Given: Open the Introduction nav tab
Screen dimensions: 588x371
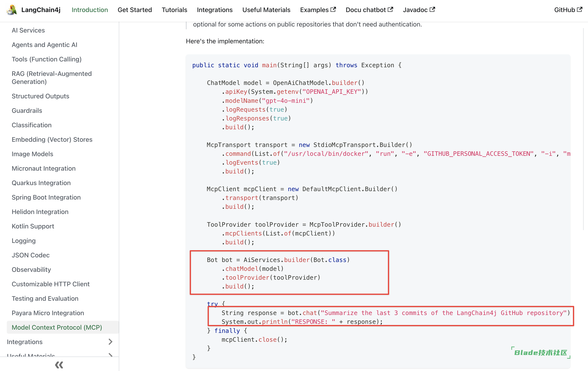Looking at the screenshot, I should tap(90, 10).
